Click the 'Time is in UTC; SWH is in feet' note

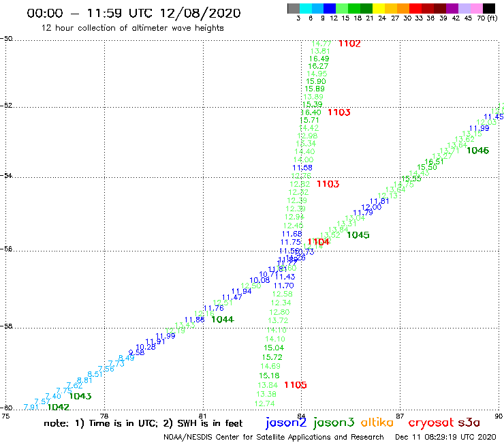143,423
